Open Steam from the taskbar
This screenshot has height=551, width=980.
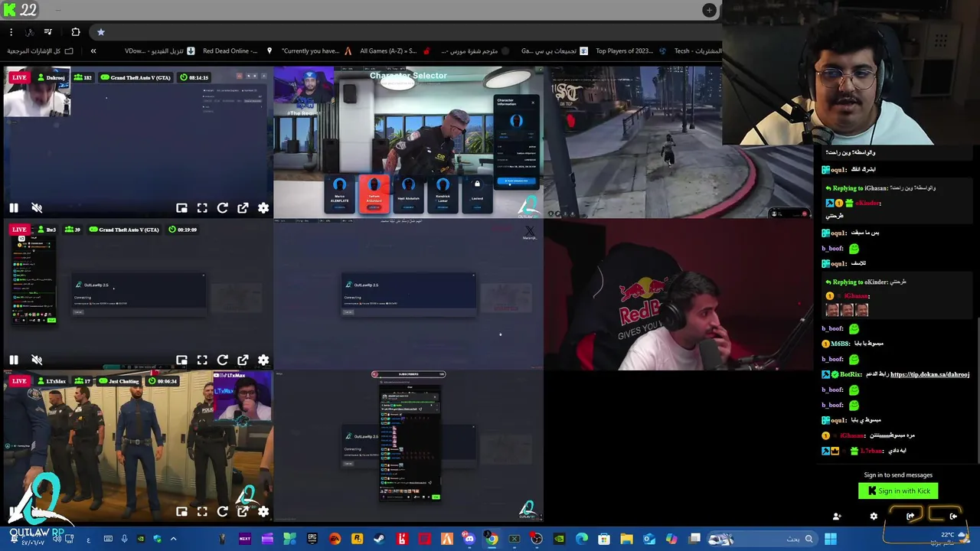pyautogui.click(x=379, y=540)
